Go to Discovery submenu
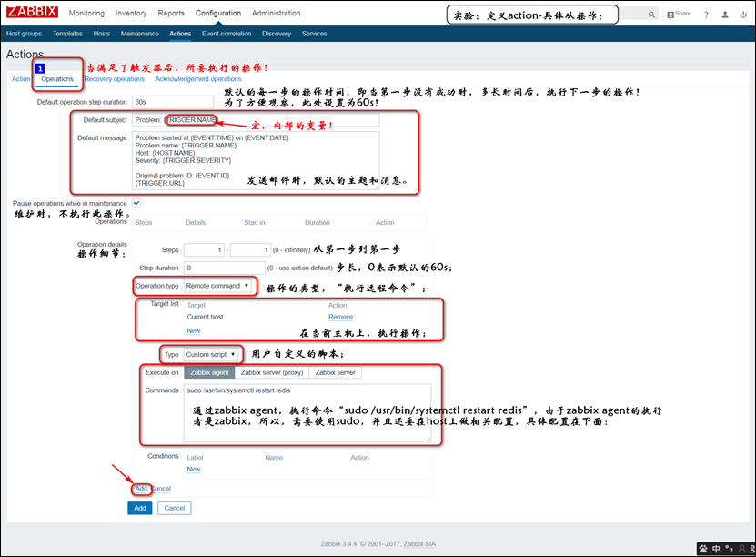Screen dimensions: 756x557 [x=277, y=34]
